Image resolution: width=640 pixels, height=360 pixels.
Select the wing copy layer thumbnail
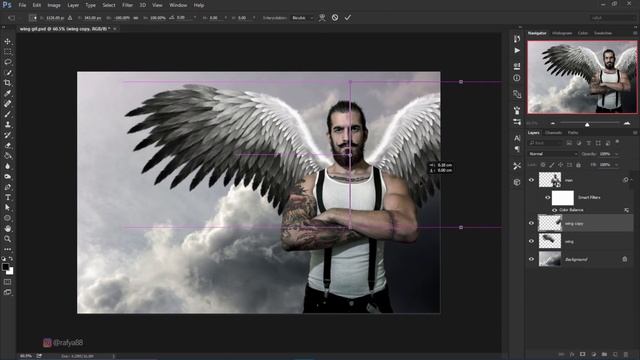pos(550,223)
